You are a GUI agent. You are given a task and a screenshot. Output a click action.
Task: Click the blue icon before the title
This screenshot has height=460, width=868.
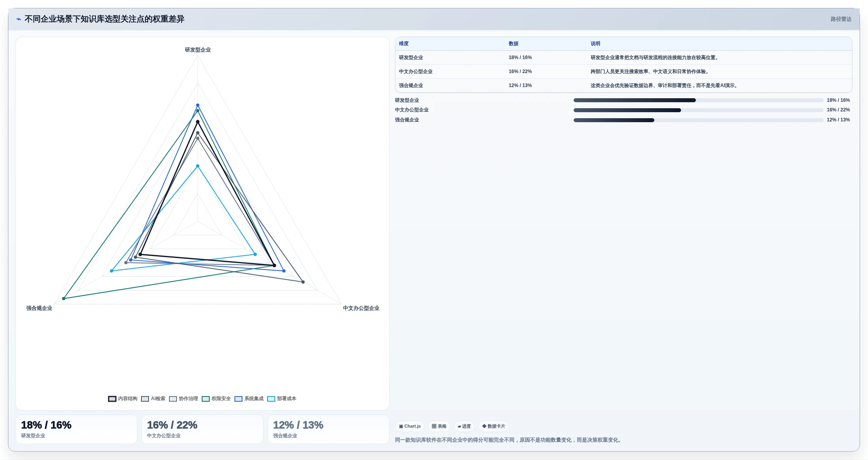18,19
